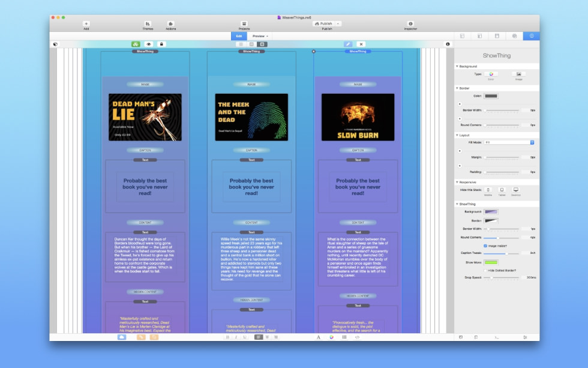Open the Fill Mode dropdown
The height and width of the screenshot is (368, 588).
(509, 142)
